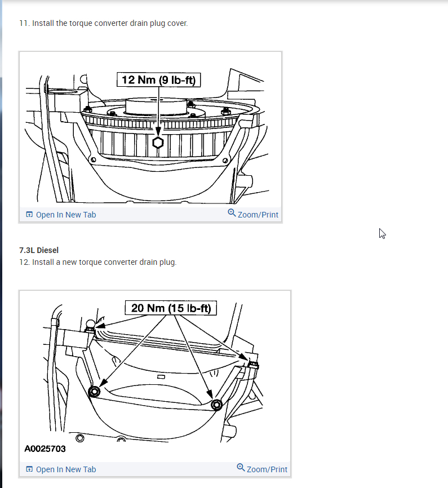Click step 11 instruction text

tap(104, 23)
